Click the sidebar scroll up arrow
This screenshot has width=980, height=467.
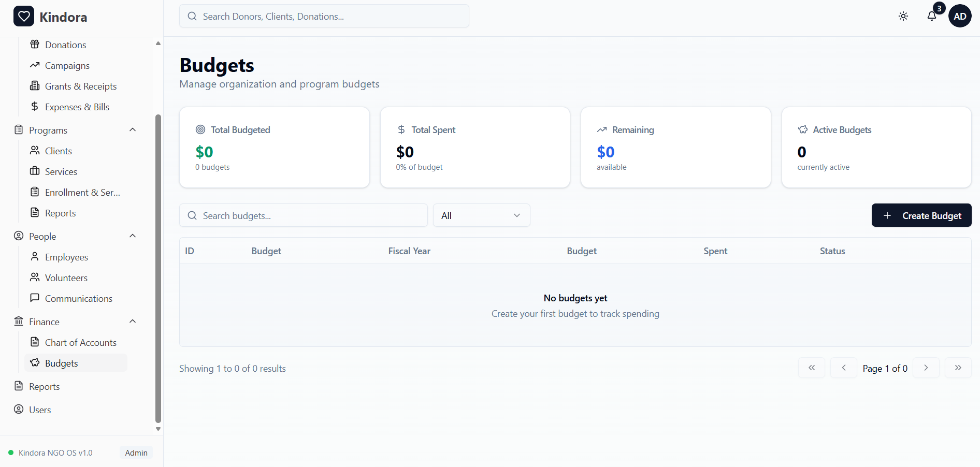coord(158,43)
